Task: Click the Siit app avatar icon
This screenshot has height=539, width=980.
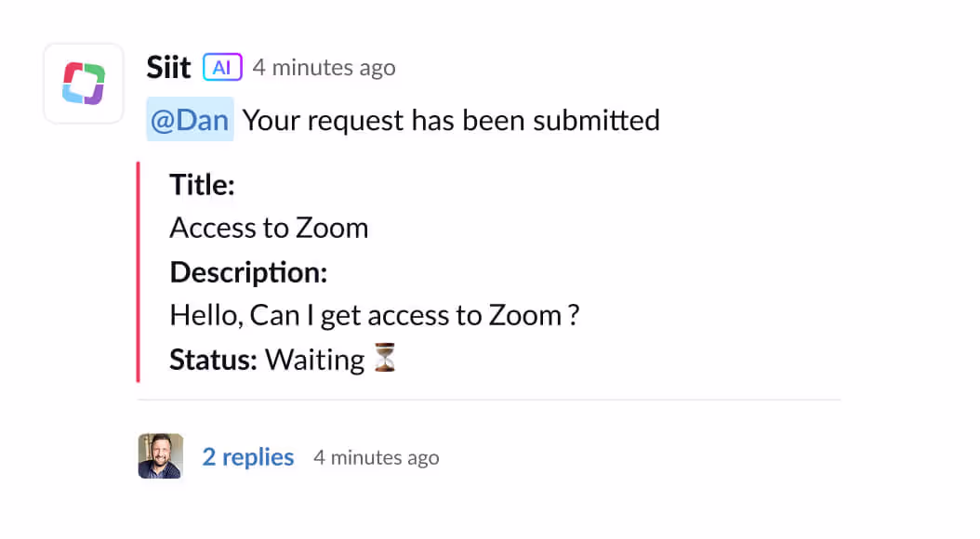Action: [83, 83]
